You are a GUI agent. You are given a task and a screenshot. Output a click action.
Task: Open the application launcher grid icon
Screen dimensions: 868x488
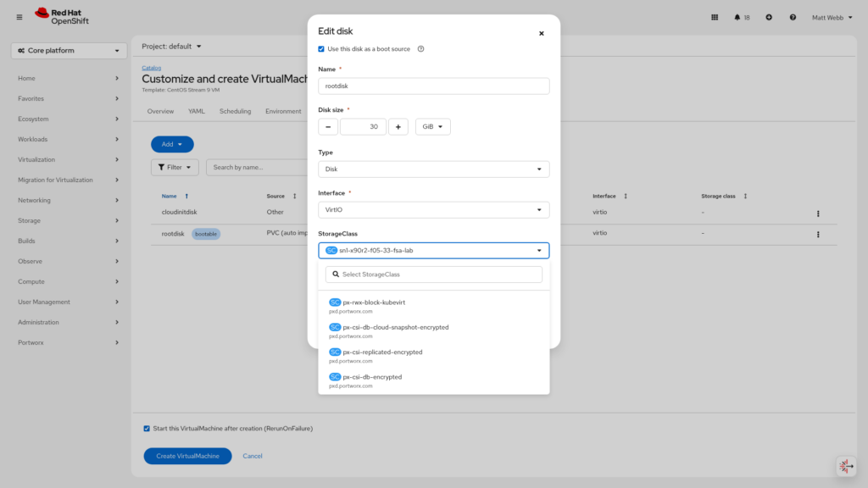point(715,17)
